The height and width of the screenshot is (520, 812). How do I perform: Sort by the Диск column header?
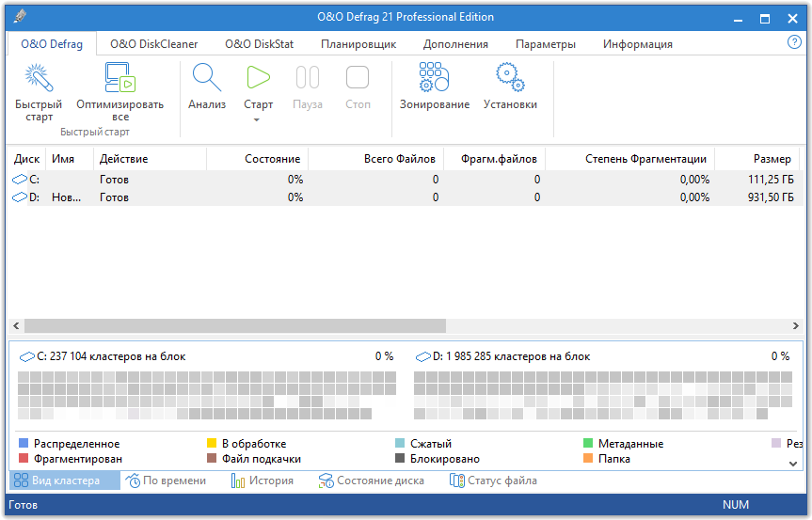point(27,159)
